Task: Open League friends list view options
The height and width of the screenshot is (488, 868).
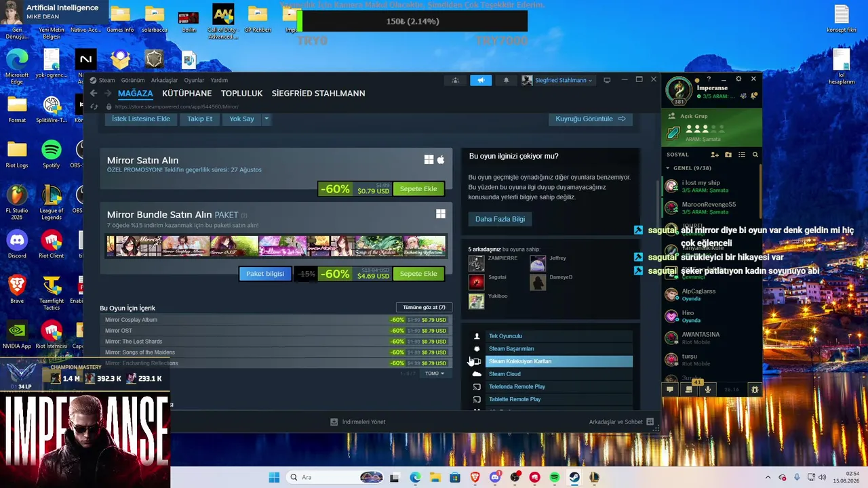Action: pyautogui.click(x=741, y=155)
